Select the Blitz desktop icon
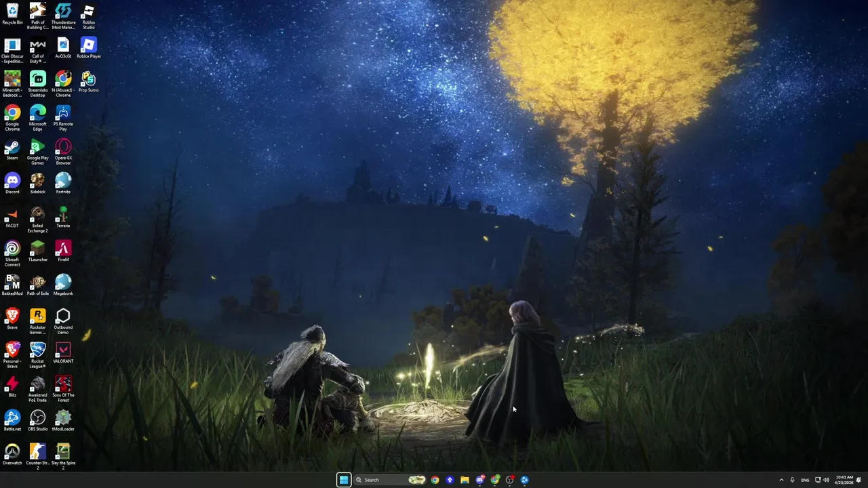Viewport: 868px width, 488px height. pyautogui.click(x=12, y=388)
